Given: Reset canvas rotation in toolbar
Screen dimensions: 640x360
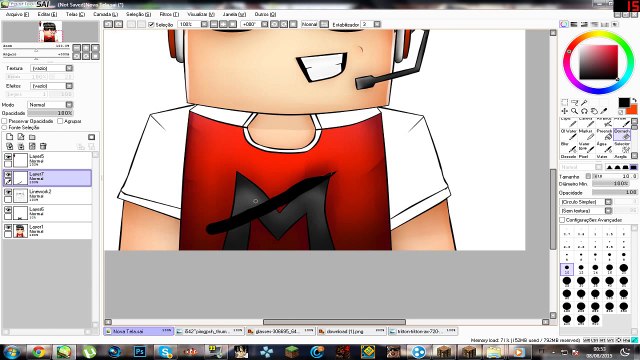Looking at the screenshot, I should 293,24.
